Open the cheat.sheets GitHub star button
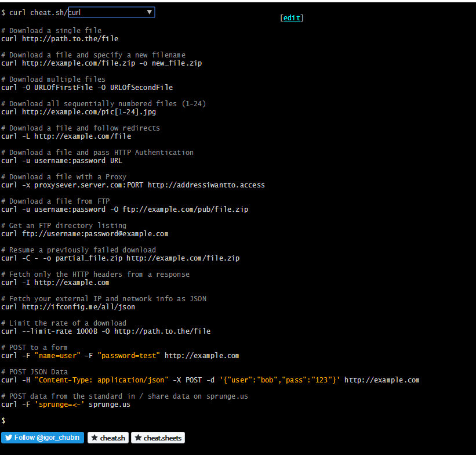This screenshot has height=455, width=476. pos(158,438)
